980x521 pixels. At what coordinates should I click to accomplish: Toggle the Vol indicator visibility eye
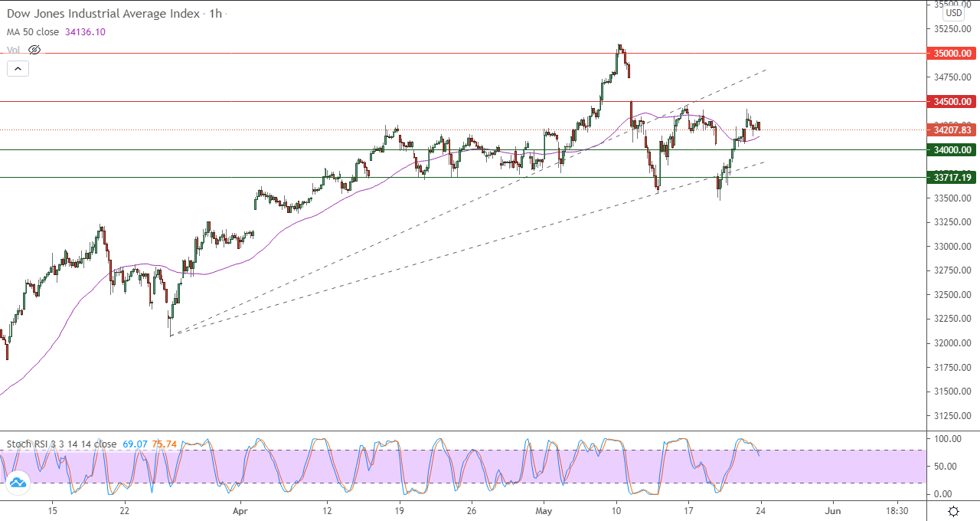[x=34, y=50]
